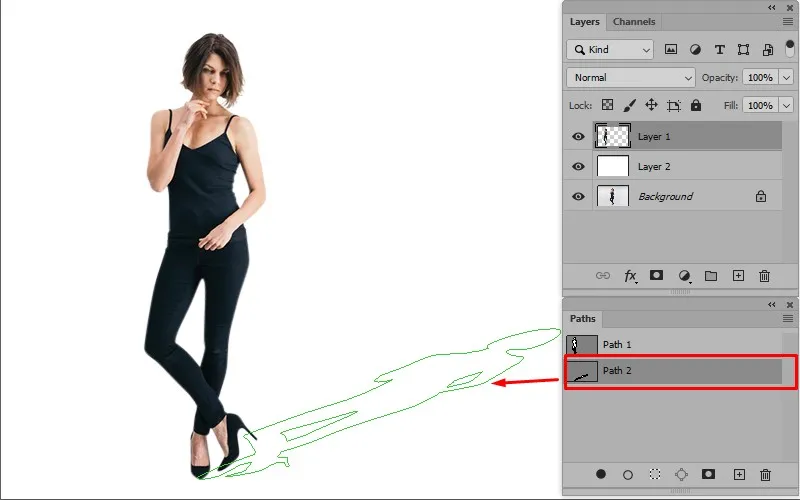This screenshot has height=500, width=800.
Task: Create a new group folder icon
Action: (711, 276)
